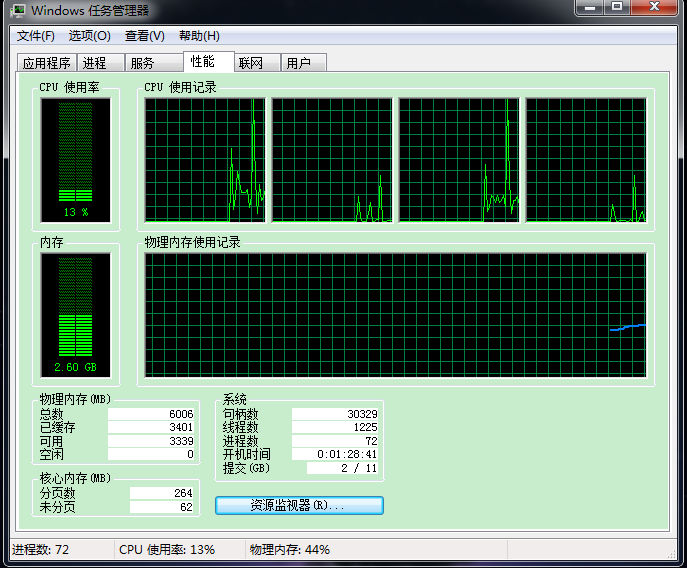Click the third CPU core history graph
Viewport: 687px width, 568px height.
(459, 160)
